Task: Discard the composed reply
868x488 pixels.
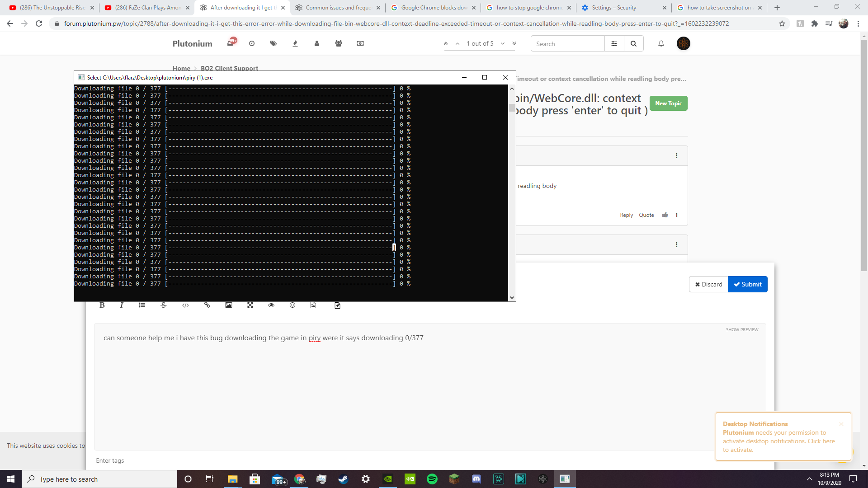Action: (708, 284)
